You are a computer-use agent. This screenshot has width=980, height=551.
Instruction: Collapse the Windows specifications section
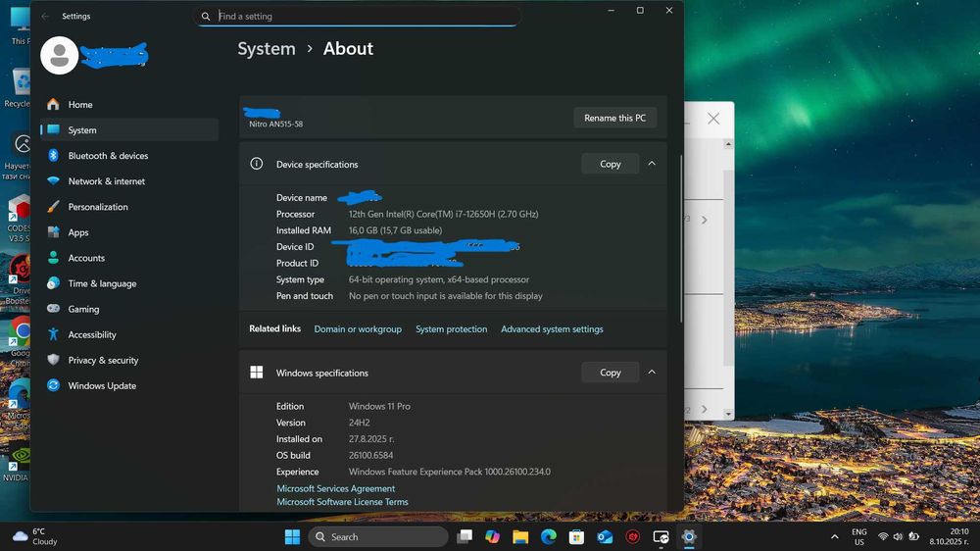coord(652,373)
